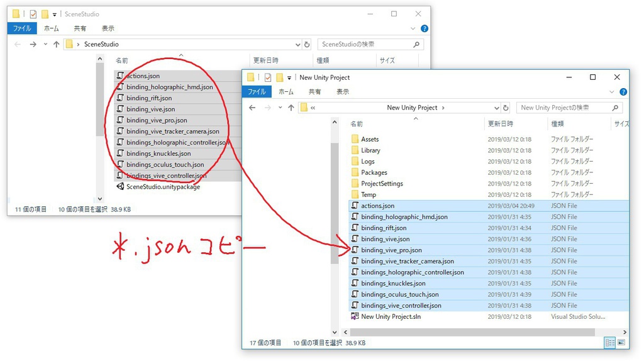Select bindings_knuckles.json in SceneStudio window
The width and height of the screenshot is (644, 361).
(x=178, y=153)
